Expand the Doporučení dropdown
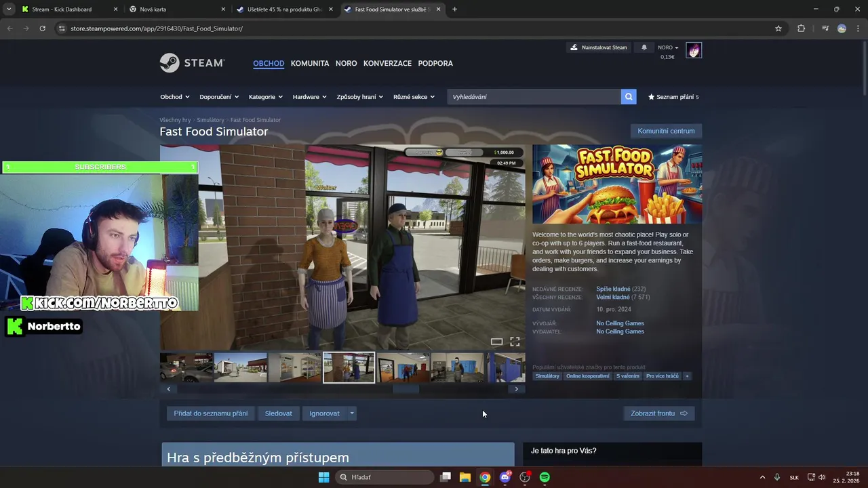This screenshot has width=868, height=488. [219, 97]
